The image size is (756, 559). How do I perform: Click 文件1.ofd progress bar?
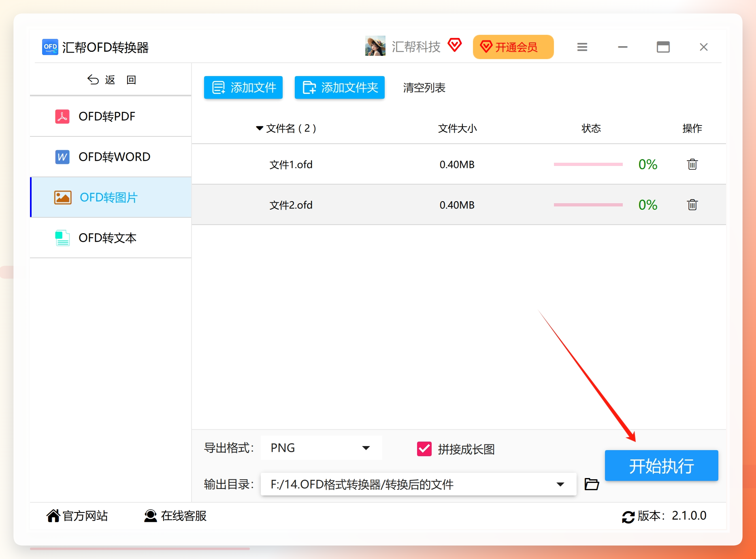(588, 164)
